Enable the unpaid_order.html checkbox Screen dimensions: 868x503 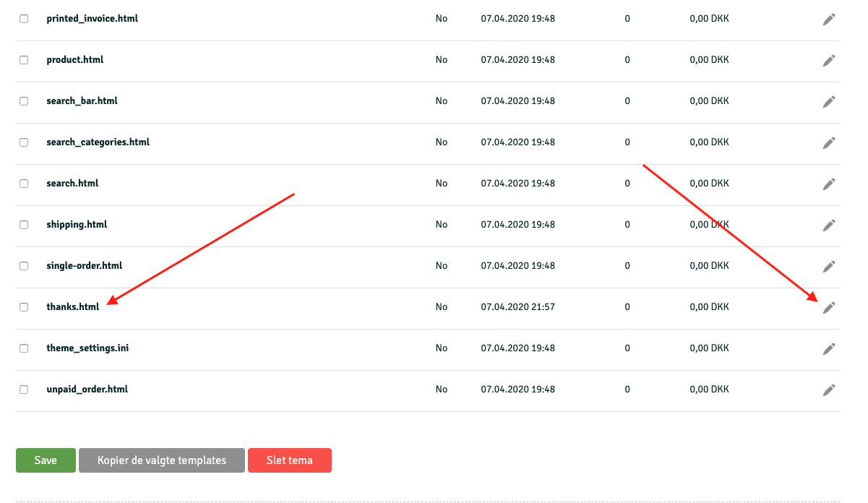(24, 390)
